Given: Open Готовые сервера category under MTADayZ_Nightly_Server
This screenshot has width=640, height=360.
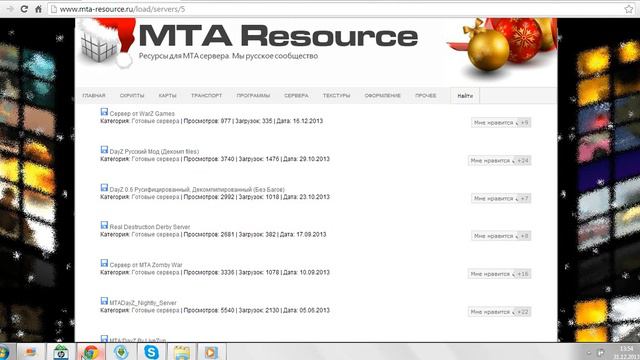Looking at the screenshot, I should tap(156, 311).
